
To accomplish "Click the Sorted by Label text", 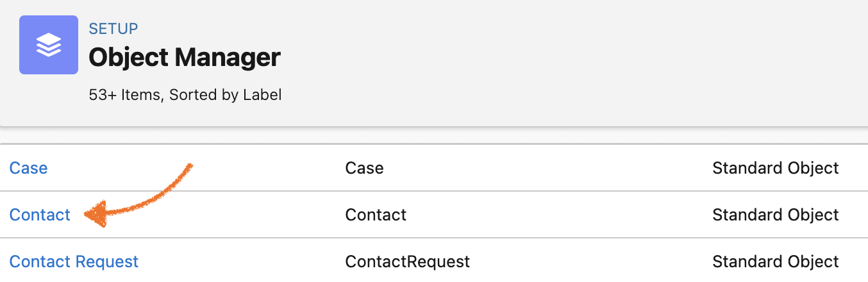I will (226, 95).
